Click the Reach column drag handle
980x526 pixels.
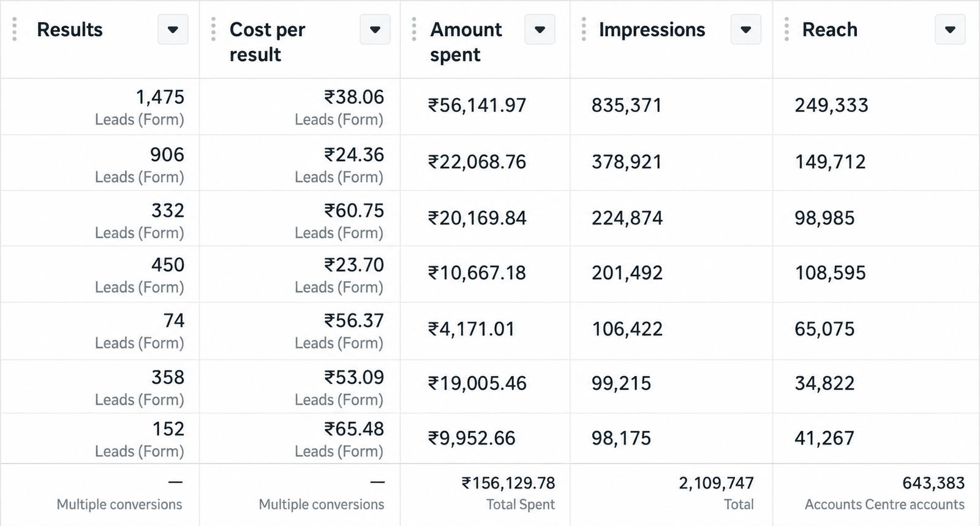[x=786, y=29]
